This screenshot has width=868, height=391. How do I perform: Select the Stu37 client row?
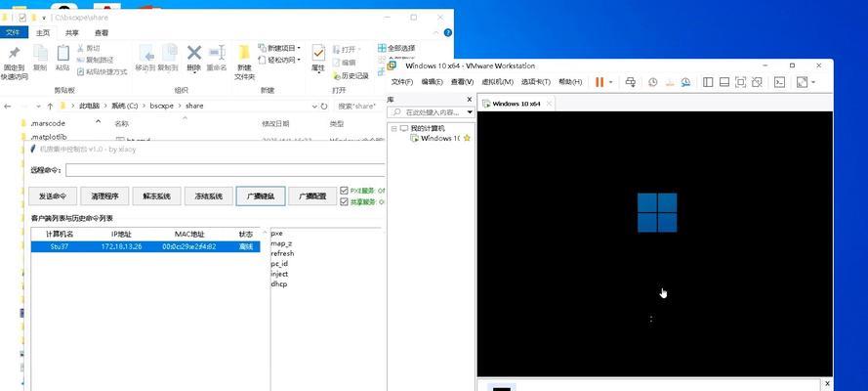[145, 246]
